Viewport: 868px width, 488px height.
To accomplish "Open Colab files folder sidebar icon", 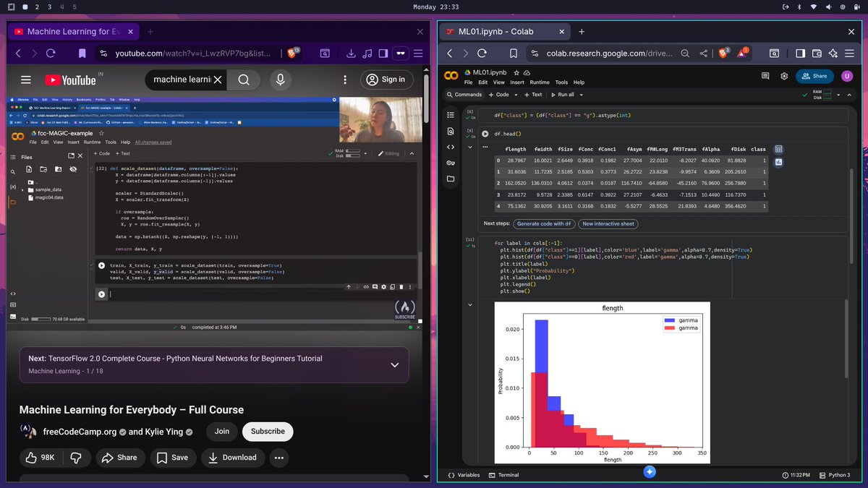I will click(451, 179).
